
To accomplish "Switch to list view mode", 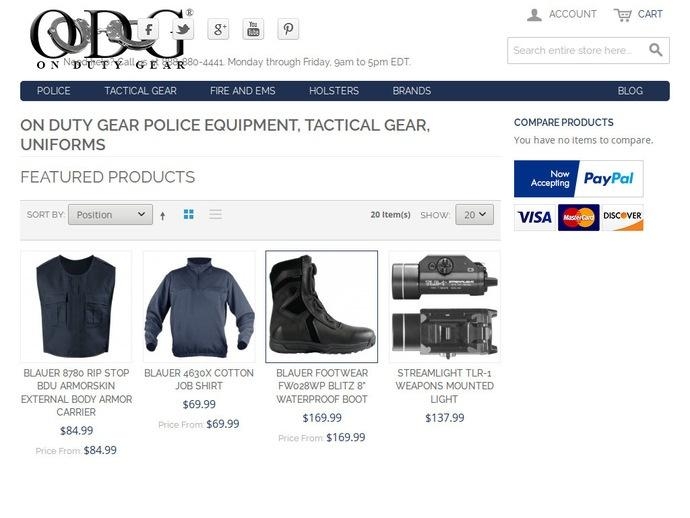I will click(x=216, y=214).
